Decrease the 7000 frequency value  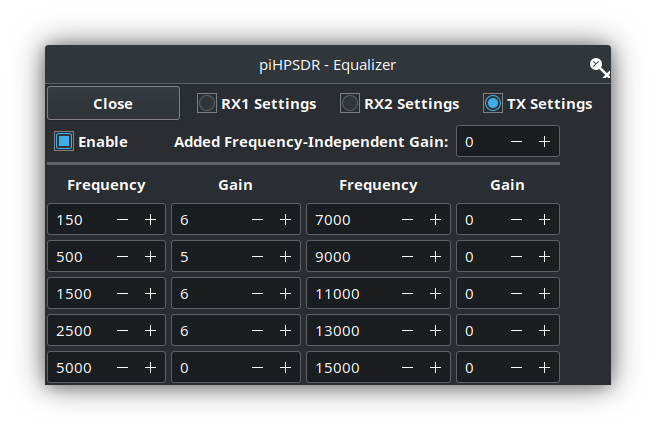pyautogui.click(x=407, y=219)
